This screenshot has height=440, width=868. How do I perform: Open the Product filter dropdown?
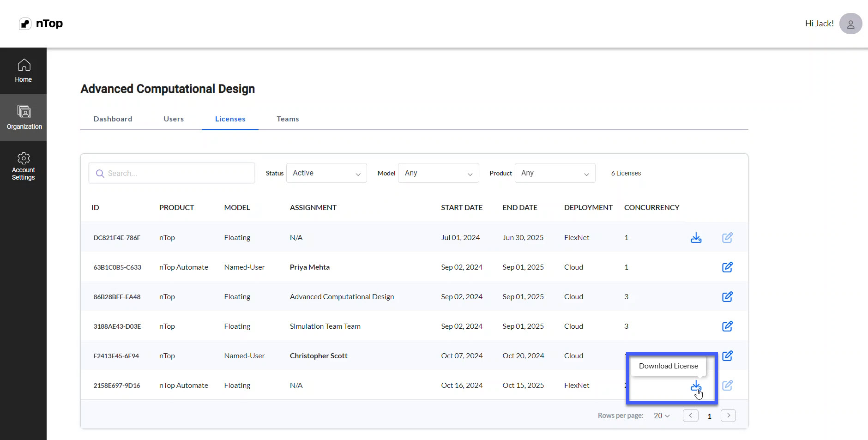tap(555, 173)
